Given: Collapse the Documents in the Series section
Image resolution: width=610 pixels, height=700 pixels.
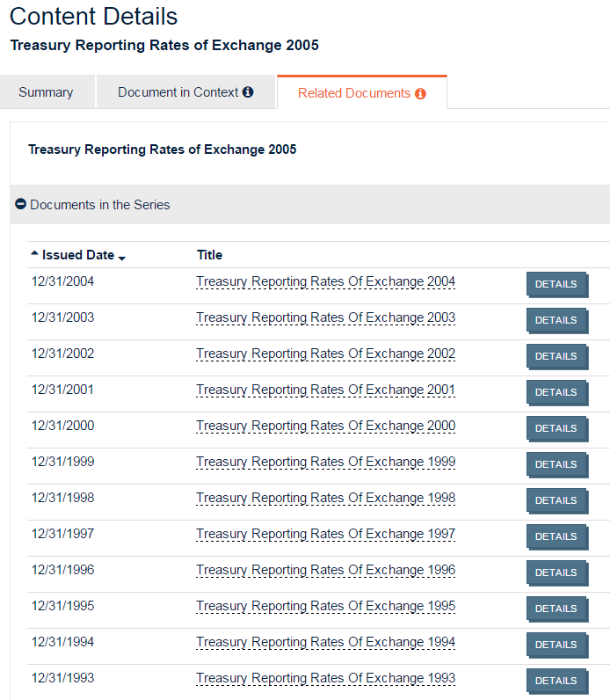Looking at the screenshot, I should (21, 204).
